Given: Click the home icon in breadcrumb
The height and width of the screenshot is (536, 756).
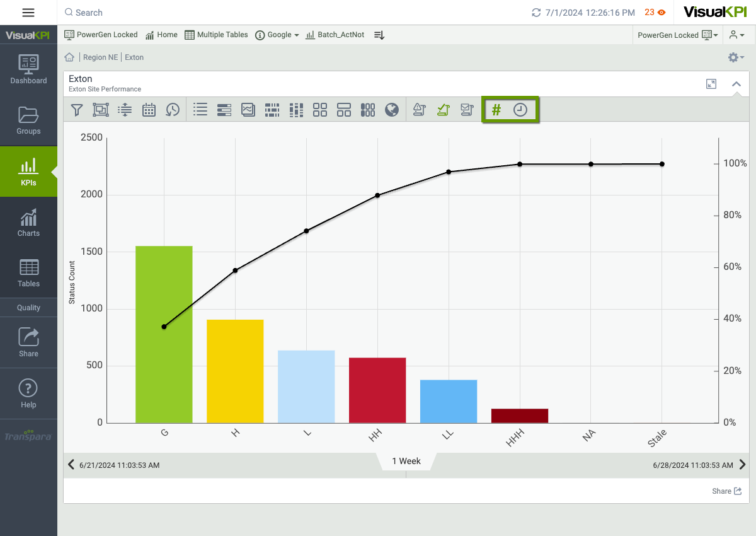Looking at the screenshot, I should tap(70, 57).
